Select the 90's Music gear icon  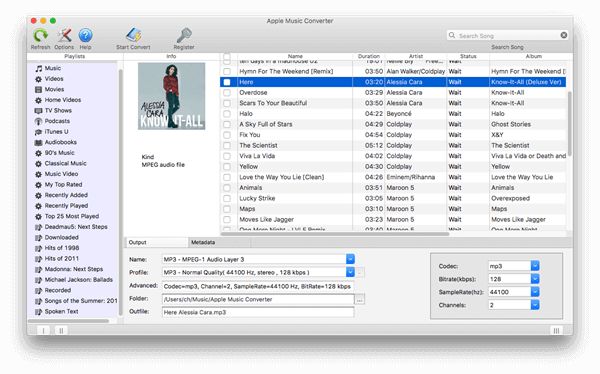[x=39, y=153]
